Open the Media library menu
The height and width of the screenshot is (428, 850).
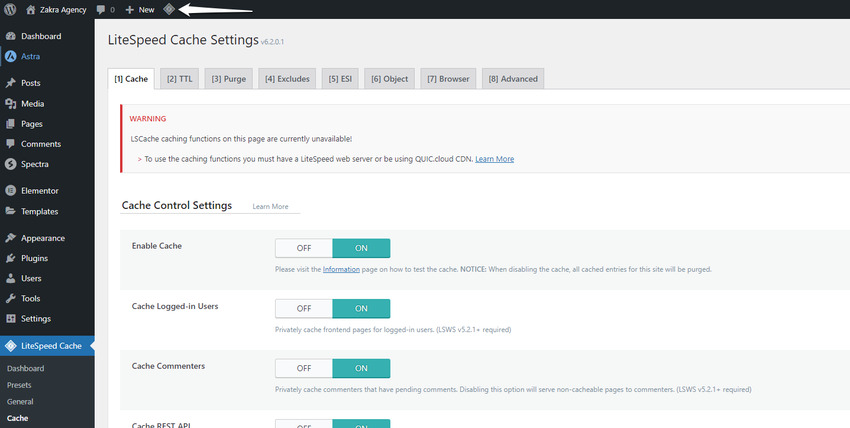point(33,103)
